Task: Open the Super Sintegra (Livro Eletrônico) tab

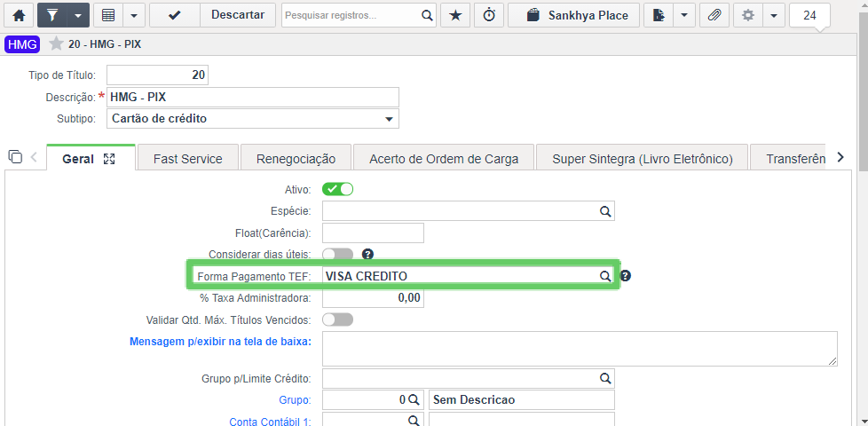Action: click(643, 159)
